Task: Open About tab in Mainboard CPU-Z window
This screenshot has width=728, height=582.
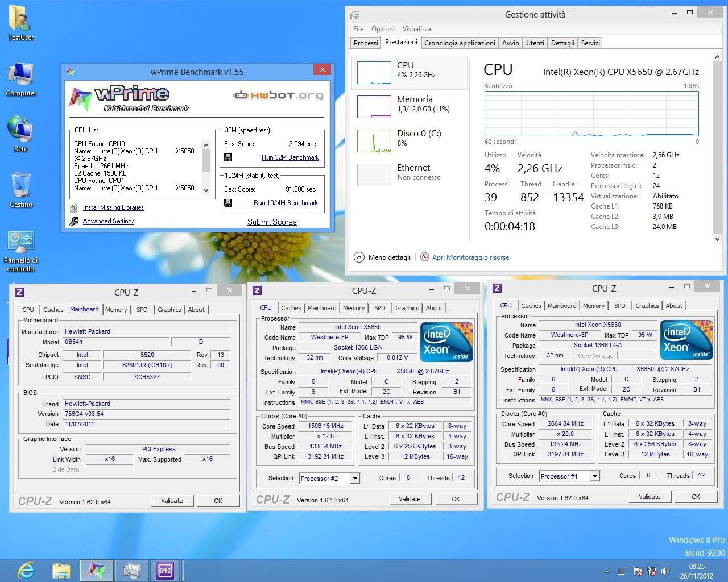Action: click(196, 310)
